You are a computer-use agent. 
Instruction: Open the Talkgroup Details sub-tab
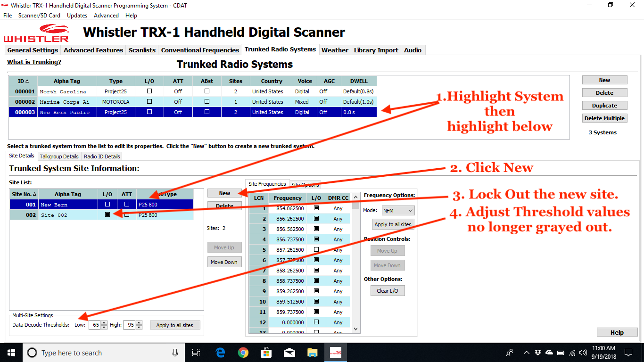(59, 156)
